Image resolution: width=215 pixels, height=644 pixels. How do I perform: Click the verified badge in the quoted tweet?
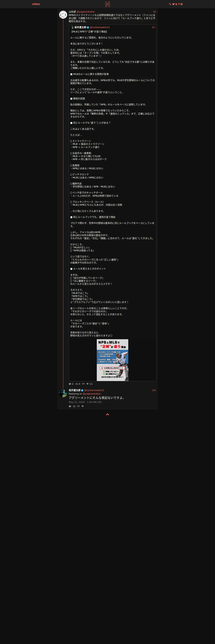pos(88,27)
